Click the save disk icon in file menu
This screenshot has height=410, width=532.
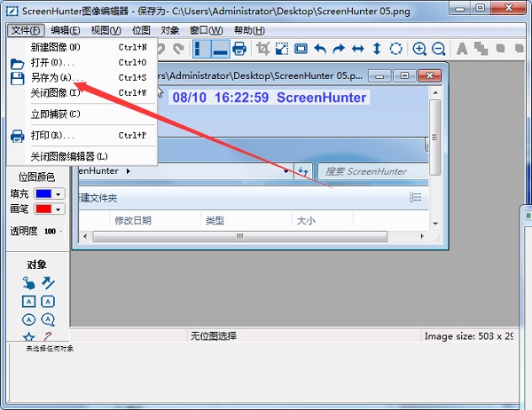(x=17, y=78)
